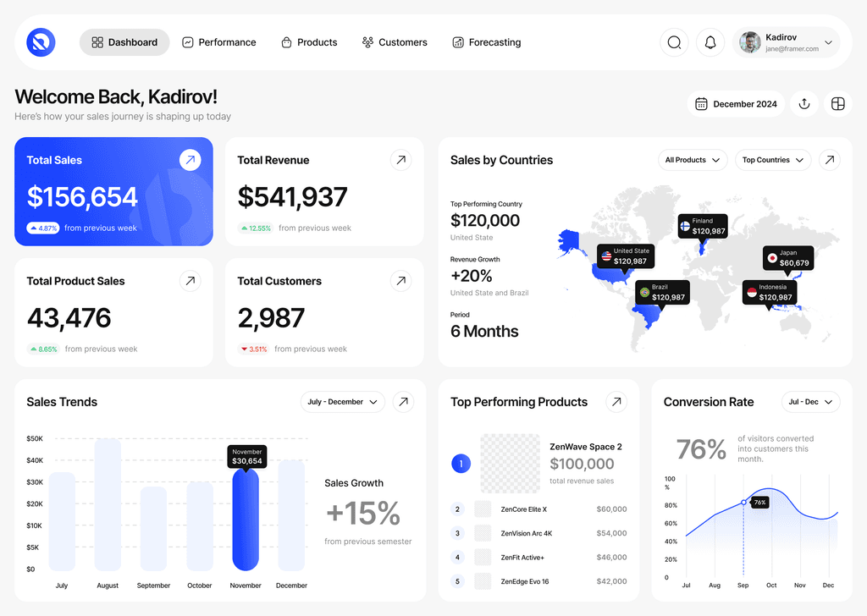Open Total Sales details arrow icon
This screenshot has height=616, width=867.
pyautogui.click(x=191, y=160)
